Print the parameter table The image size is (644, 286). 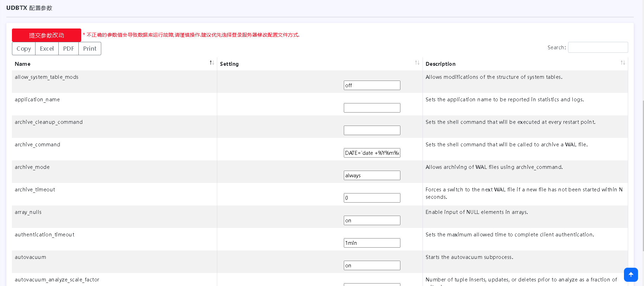coord(90,49)
